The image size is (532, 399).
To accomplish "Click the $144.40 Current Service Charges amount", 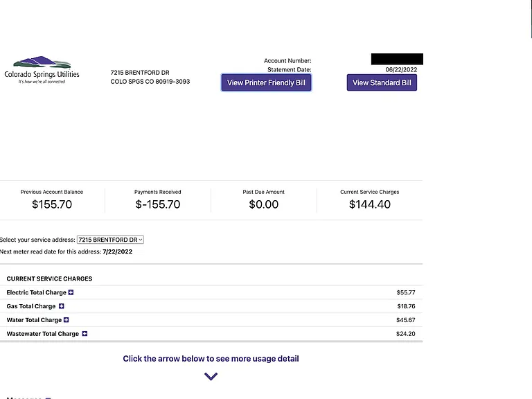I will (370, 204).
